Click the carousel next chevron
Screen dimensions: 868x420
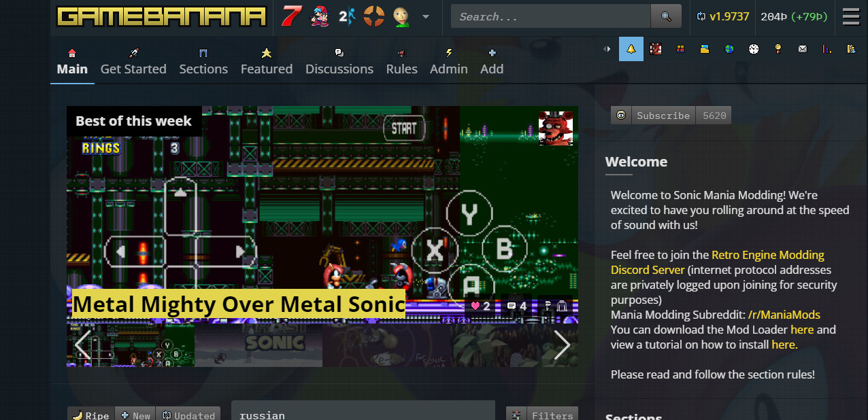[x=563, y=345]
